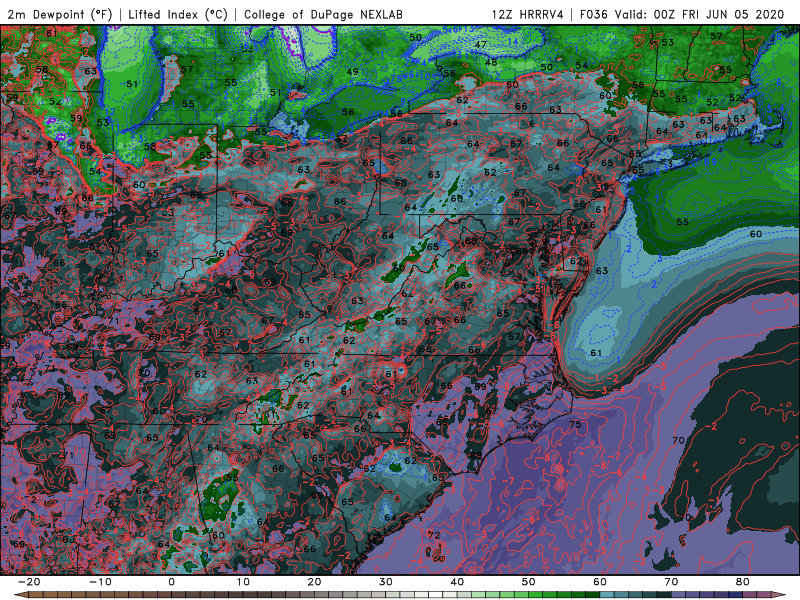Click the 0 tick label on color bar

(x=171, y=582)
